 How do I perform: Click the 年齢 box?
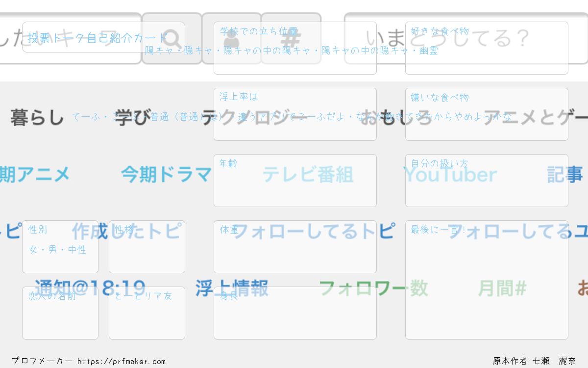(x=295, y=181)
